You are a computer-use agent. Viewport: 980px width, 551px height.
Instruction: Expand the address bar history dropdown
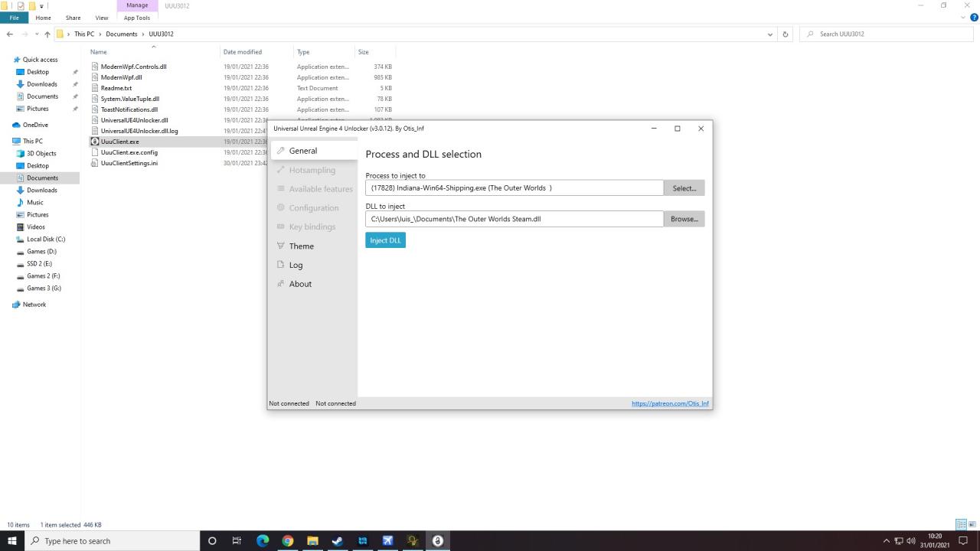[x=769, y=34]
